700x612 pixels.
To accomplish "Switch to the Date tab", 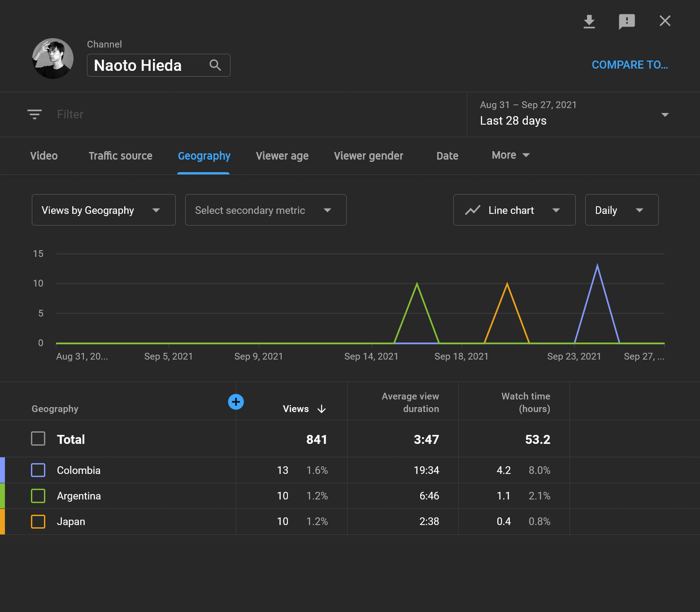I will coord(448,156).
